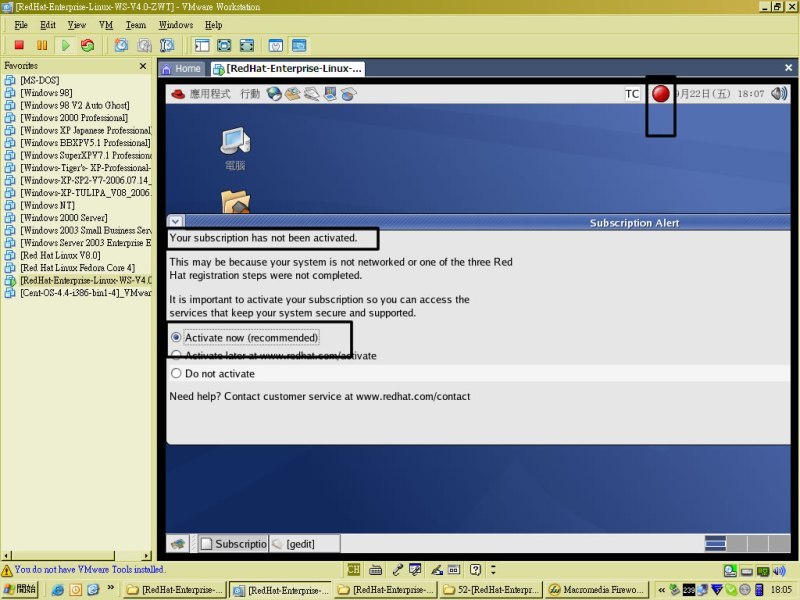Viewport: 800px width, 600px height.
Task: Click the VMware status bar help icon
Action: [x=475, y=569]
